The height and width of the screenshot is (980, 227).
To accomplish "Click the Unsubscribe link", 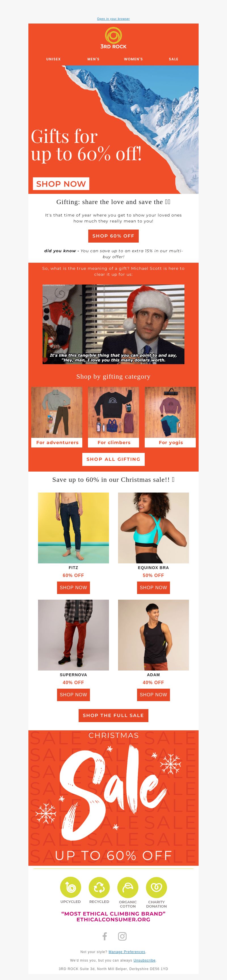I will click(x=144, y=960).
